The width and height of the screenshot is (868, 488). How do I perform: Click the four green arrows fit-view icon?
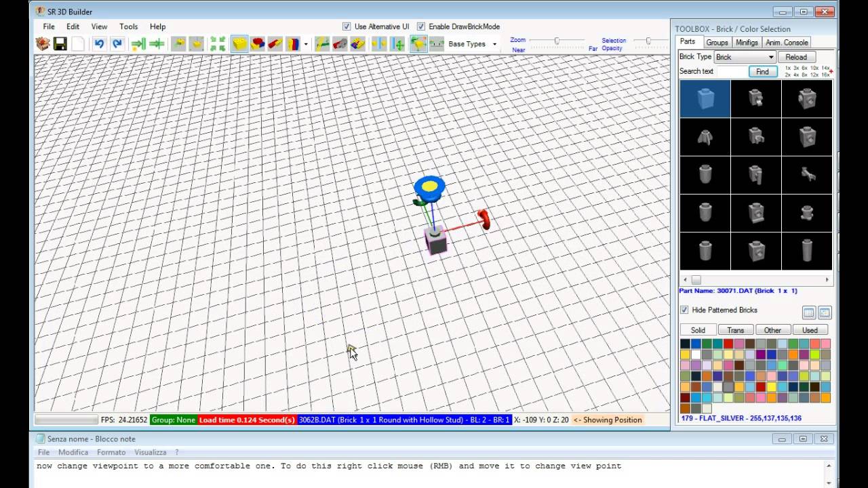[218, 44]
